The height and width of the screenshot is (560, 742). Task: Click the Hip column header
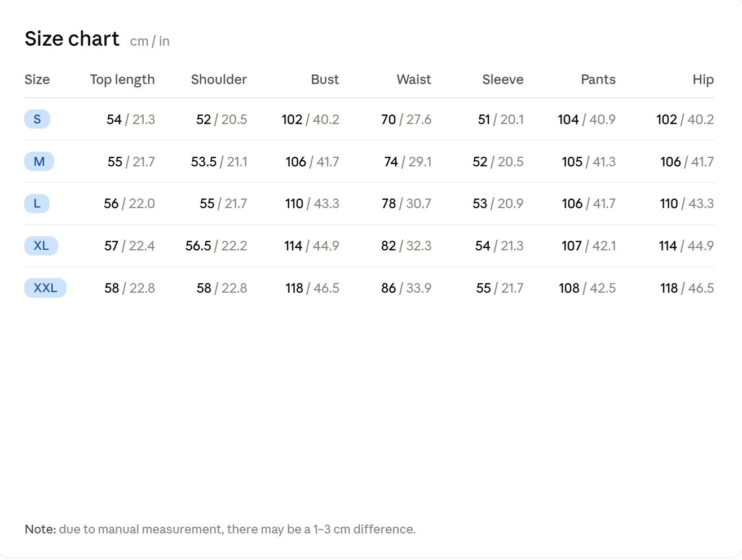[x=703, y=80]
